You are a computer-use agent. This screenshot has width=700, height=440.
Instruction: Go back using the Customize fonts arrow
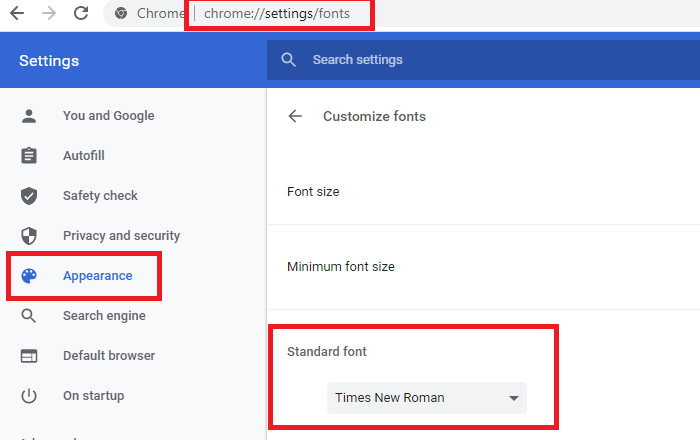pyautogui.click(x=295, y=116)
